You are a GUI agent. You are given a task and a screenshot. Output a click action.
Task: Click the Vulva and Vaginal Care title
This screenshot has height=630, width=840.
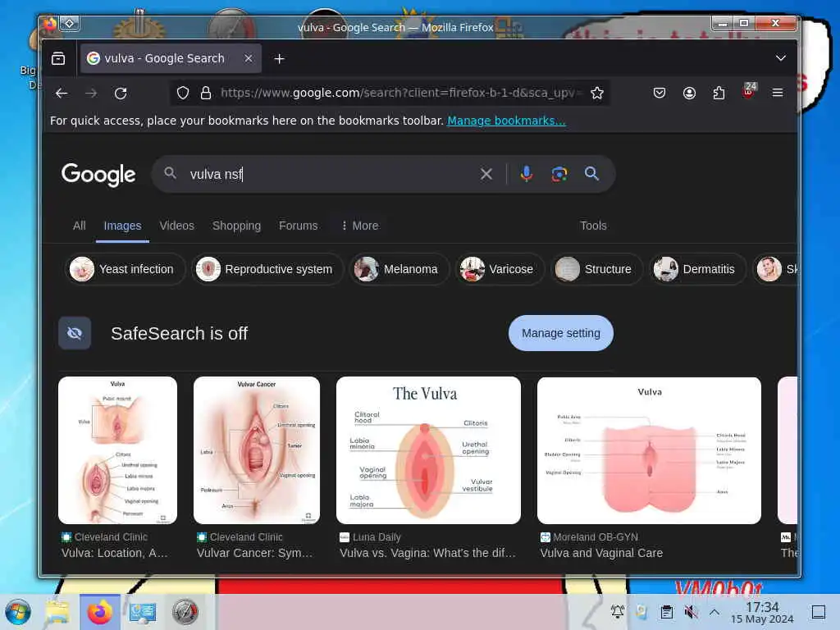pos(601,553)
